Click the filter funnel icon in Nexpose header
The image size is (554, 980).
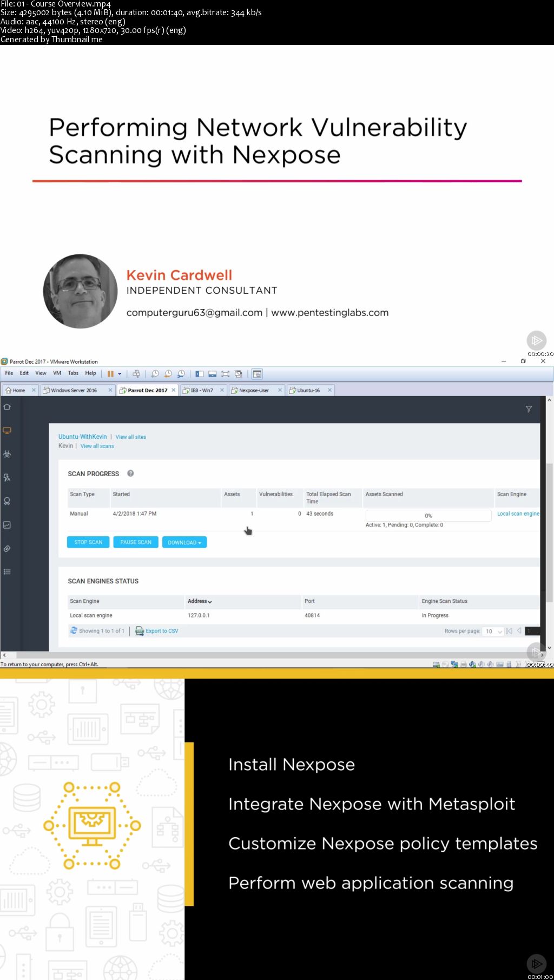(529, 409)
